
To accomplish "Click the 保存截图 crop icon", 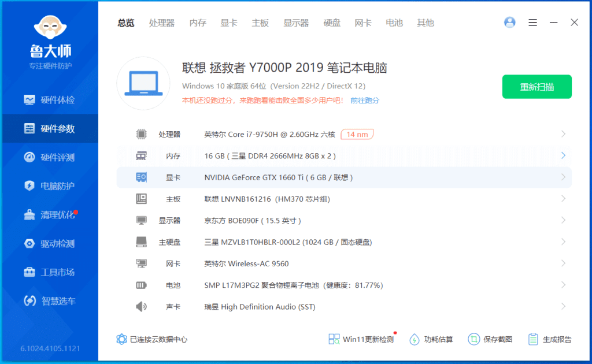I will coord(474,339).
